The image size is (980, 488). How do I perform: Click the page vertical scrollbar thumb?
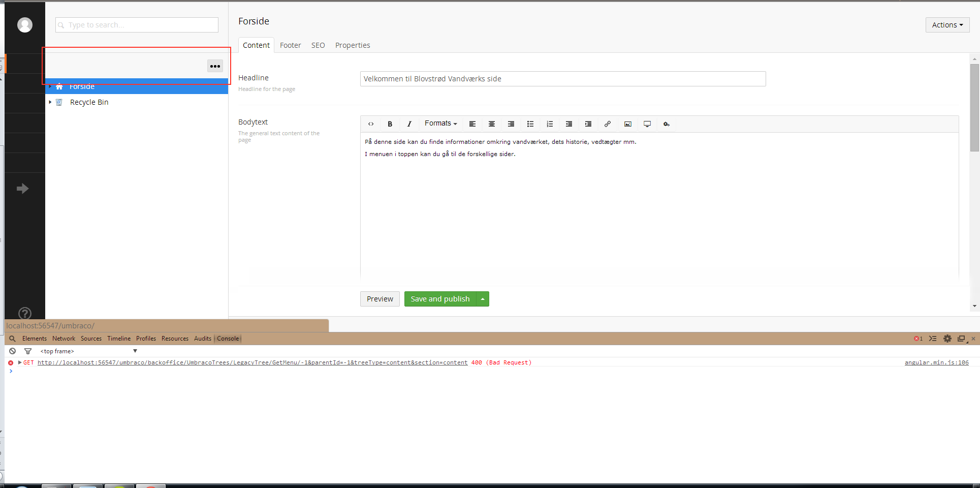tap(974, 108)
